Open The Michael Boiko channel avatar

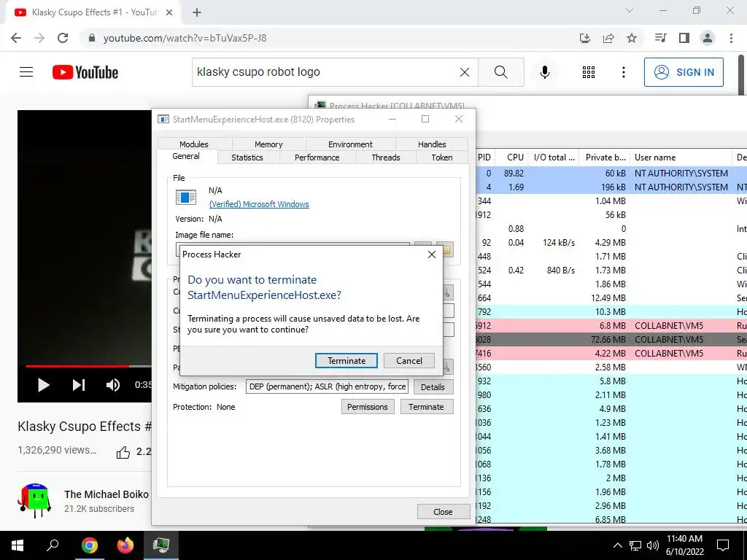[34, 501]
